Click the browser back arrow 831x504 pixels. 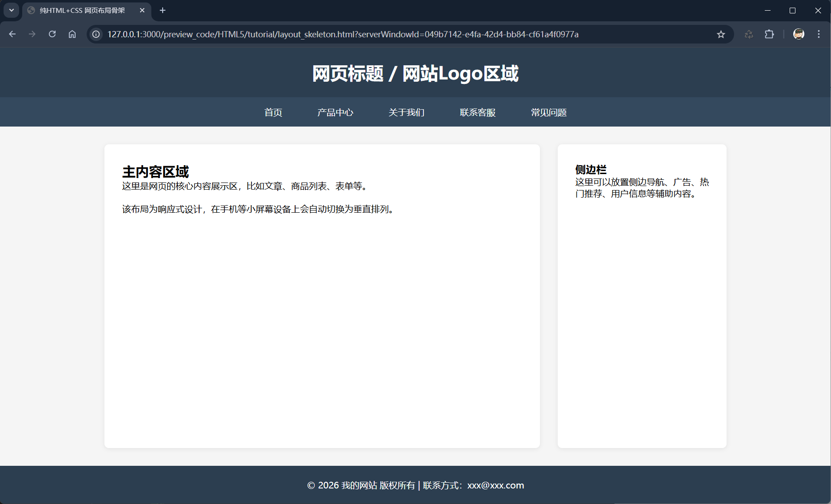tap(12, 34)
